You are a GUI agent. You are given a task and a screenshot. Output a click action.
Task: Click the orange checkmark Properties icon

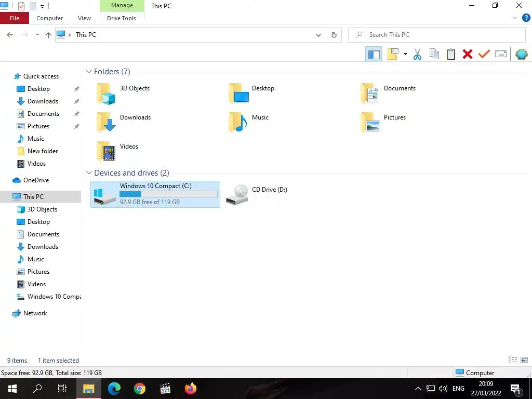click(x=484, y=54)
